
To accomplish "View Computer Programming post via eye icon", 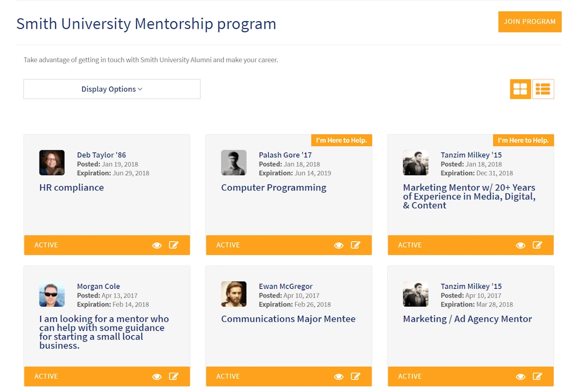I will click(x=339, y=245).
